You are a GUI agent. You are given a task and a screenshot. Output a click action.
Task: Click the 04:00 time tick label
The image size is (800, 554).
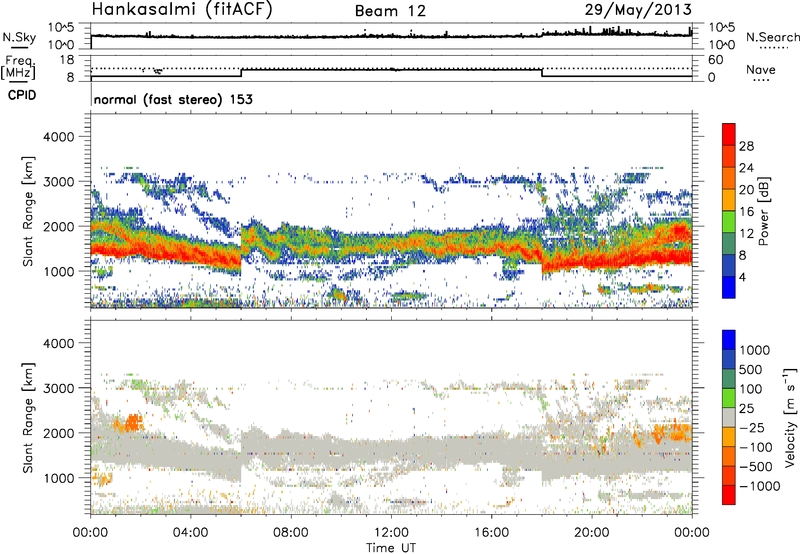click(190, 533)
